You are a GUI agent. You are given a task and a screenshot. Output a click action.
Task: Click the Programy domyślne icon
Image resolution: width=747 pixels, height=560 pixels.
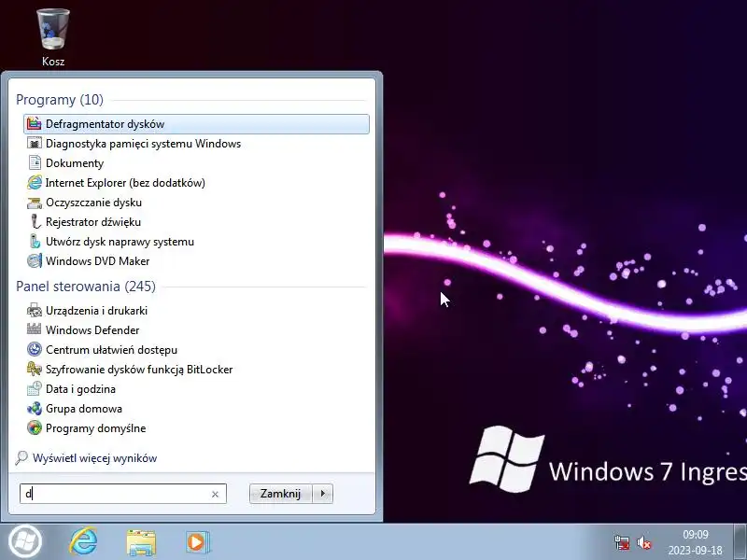35,428
